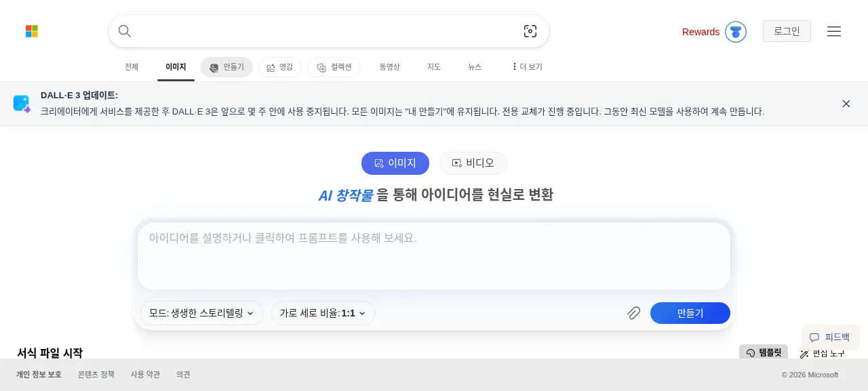Open the 피드백 button
This screenshot has width=868, height=391.
point(831,337)
